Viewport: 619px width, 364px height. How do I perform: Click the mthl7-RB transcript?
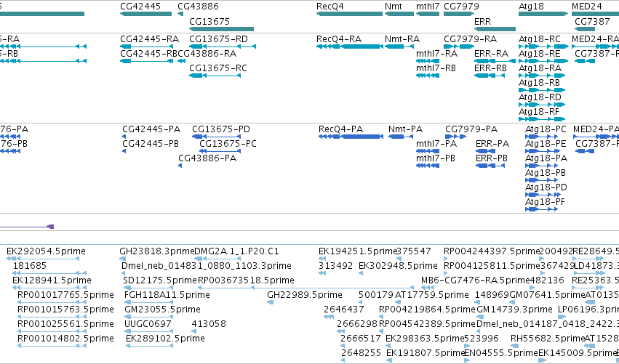(428, 76)
